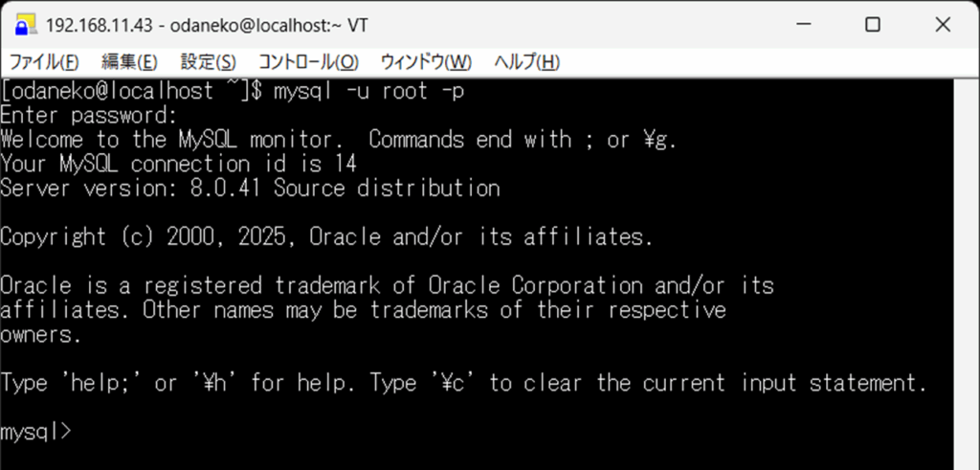Open the コントロール(O) menu
The image size is (980, 470).
coord(308,62)
